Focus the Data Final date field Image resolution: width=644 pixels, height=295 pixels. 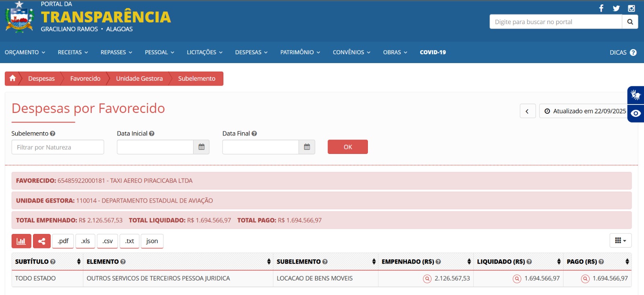click(261, 147)
